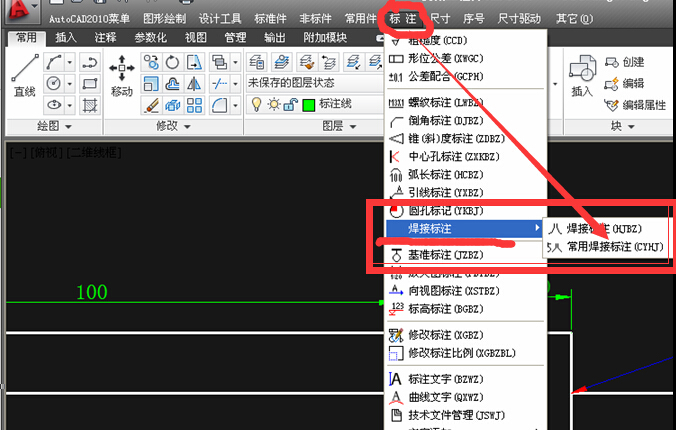Screen dimensions: 676x430
Task: Select the Mirror tool in 修改 panel
Action: (194, 83)
